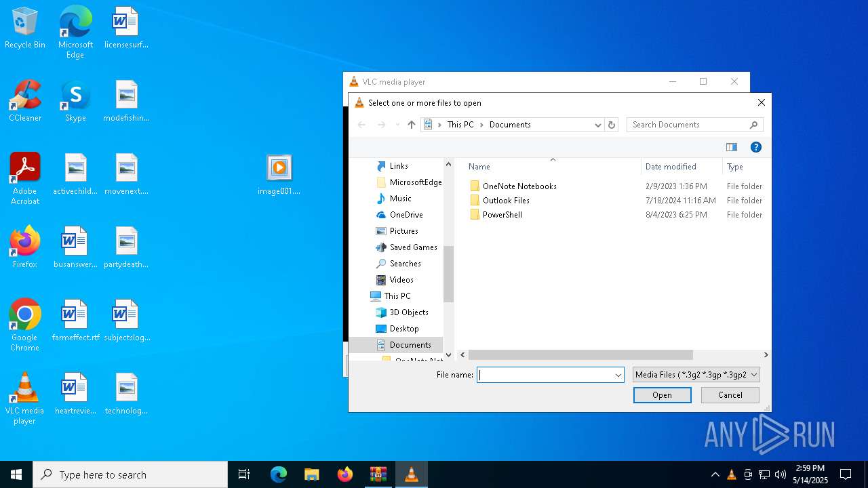Click the volume icon in system tray
868x488 pixels.
[x=781, y=474]
